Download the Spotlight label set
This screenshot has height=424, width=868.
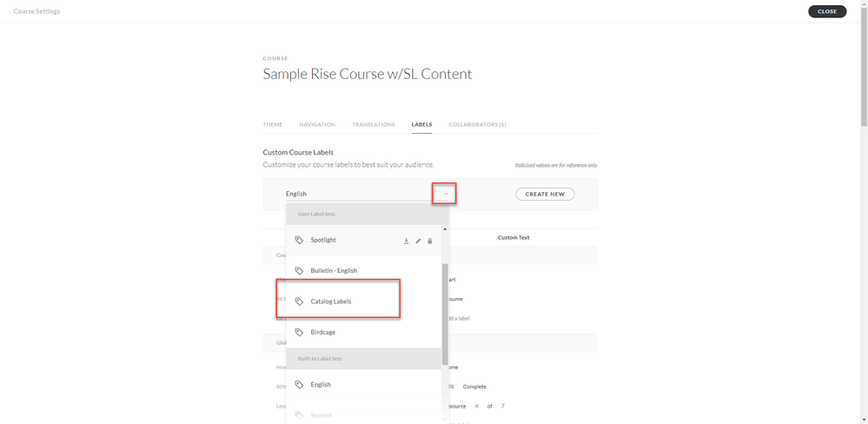click(406, 241)
